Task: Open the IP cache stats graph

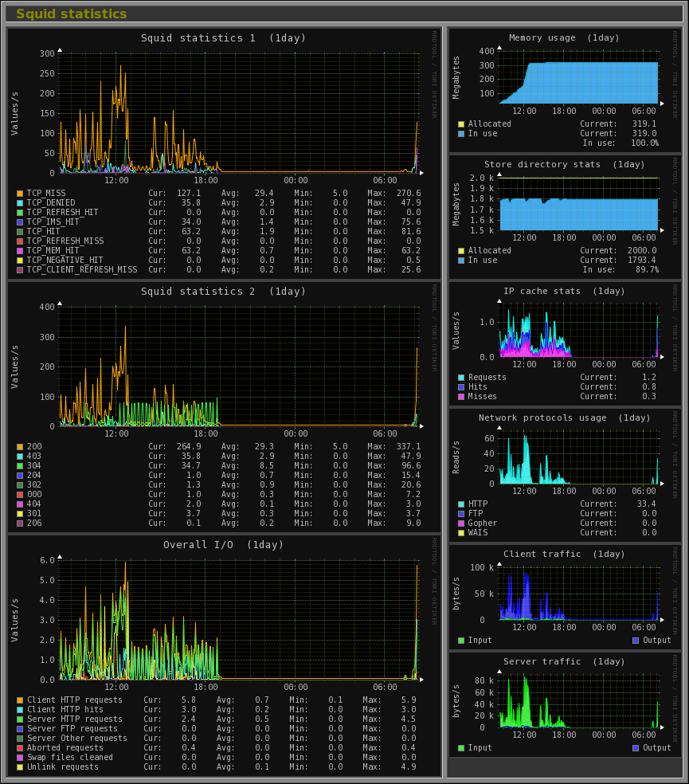Action: tap(565, 343)
